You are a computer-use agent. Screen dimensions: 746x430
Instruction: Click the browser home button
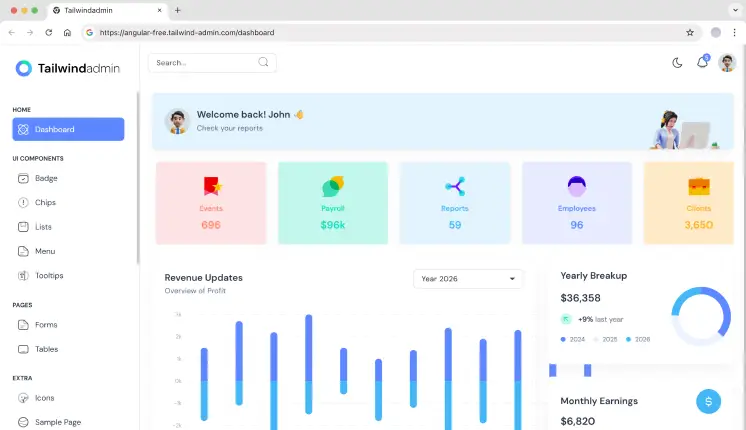tap(67, 32)
